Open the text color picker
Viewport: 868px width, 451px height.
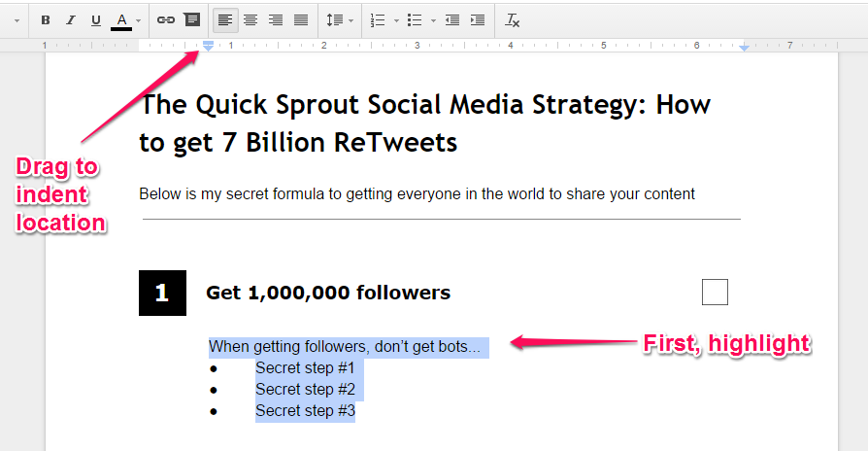click(x=121, y=21)
